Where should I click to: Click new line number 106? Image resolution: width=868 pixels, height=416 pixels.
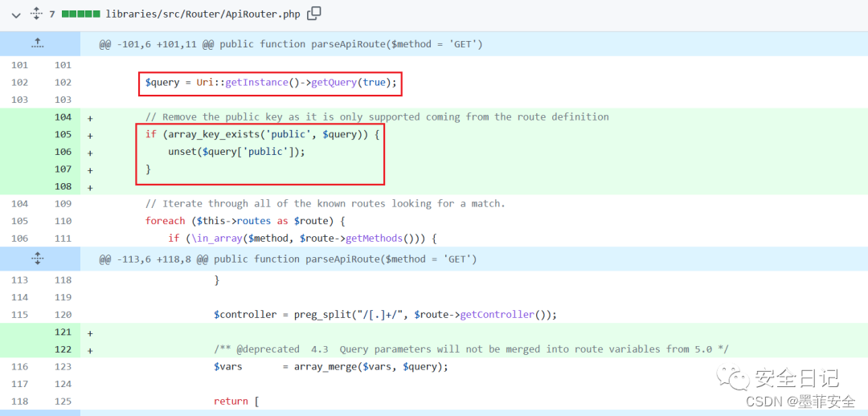[63, 152]
